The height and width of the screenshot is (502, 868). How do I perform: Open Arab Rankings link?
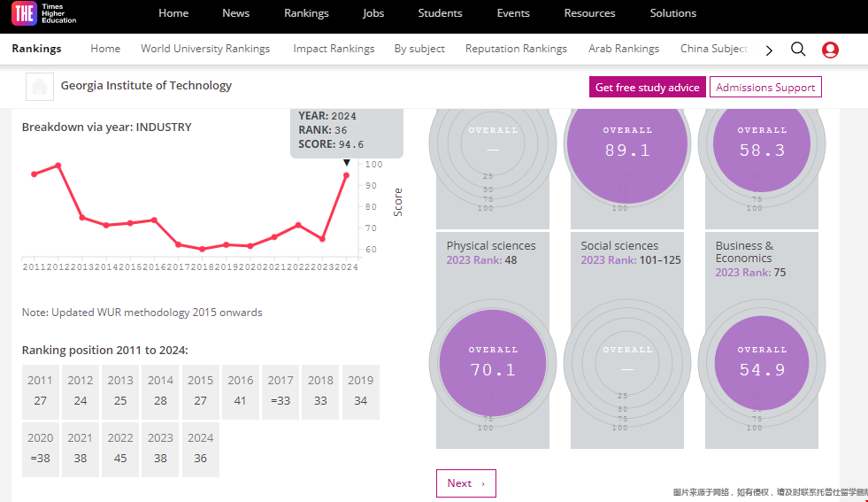coord(624,49)
